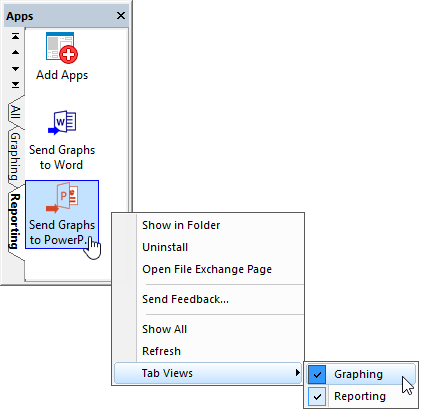Jump to last app with bottom arrow
The height and width of the screenshot is (413, 424).
[x=15, y=85]
